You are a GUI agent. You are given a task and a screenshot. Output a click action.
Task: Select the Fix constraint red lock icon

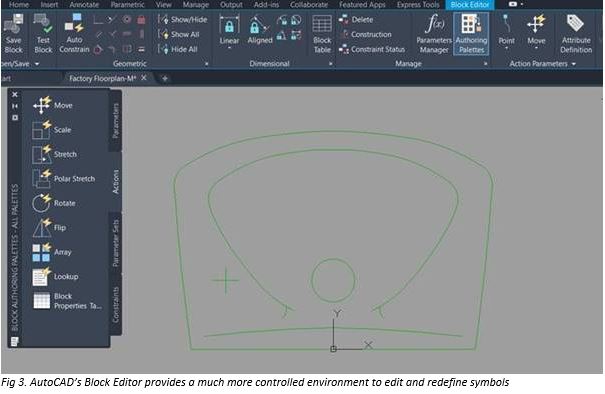[x=141, y=19]
